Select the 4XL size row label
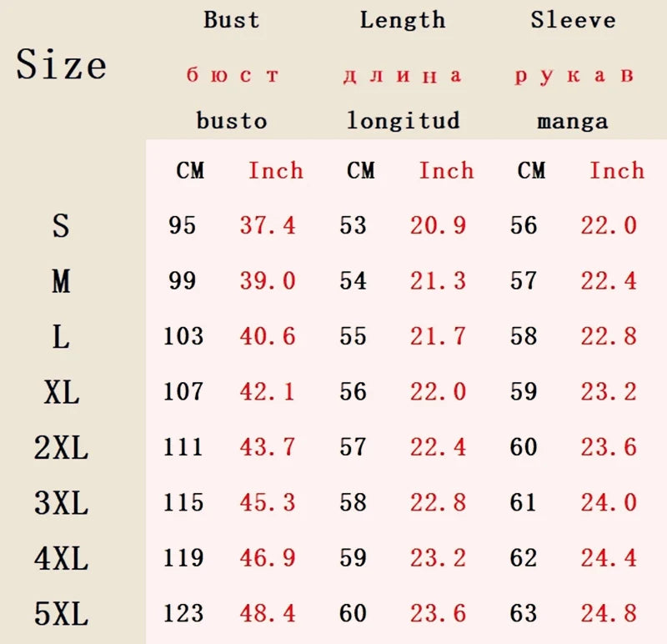 [61, 558]
